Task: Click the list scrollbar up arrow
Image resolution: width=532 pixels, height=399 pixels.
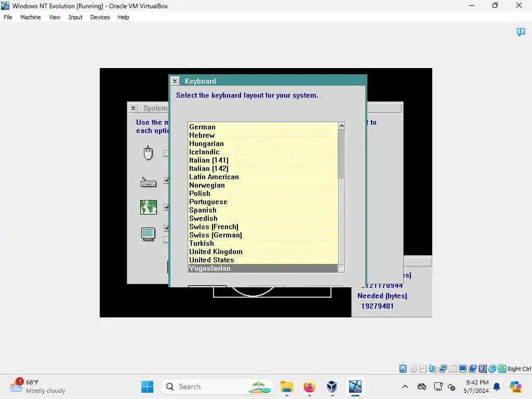Action: click(x=342, y=126)
